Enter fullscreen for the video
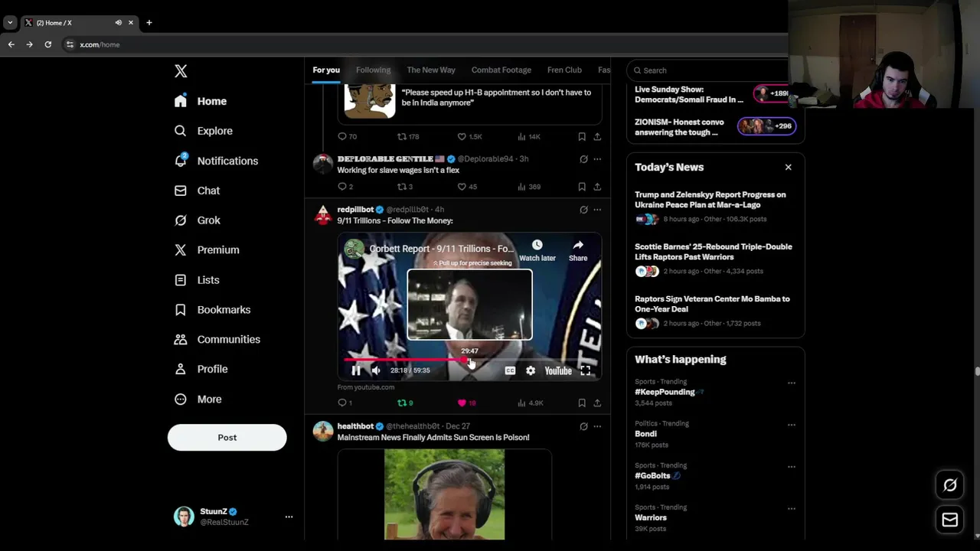The height and width of the screenshot is (551, 980). (x=585, y=370)
